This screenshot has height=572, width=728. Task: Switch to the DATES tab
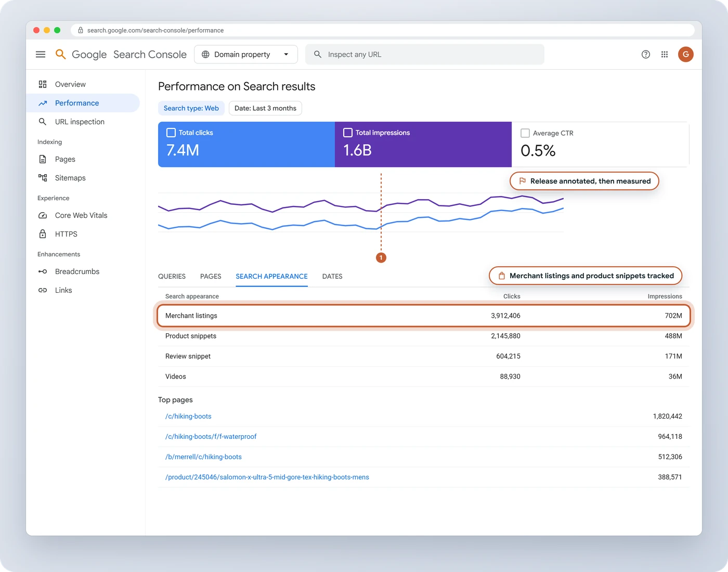pyautogui.click(x=332, y=277)
